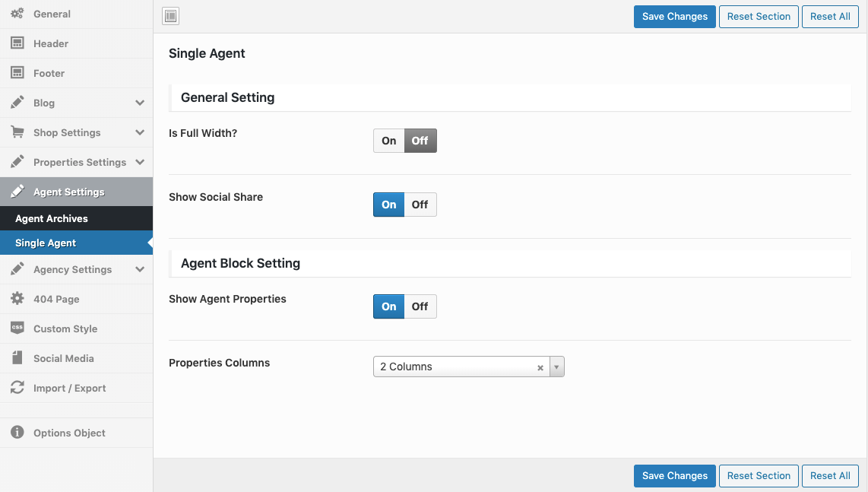Click the top Save Changes button
Screen dimensions: 868x492
click(674, 16)
